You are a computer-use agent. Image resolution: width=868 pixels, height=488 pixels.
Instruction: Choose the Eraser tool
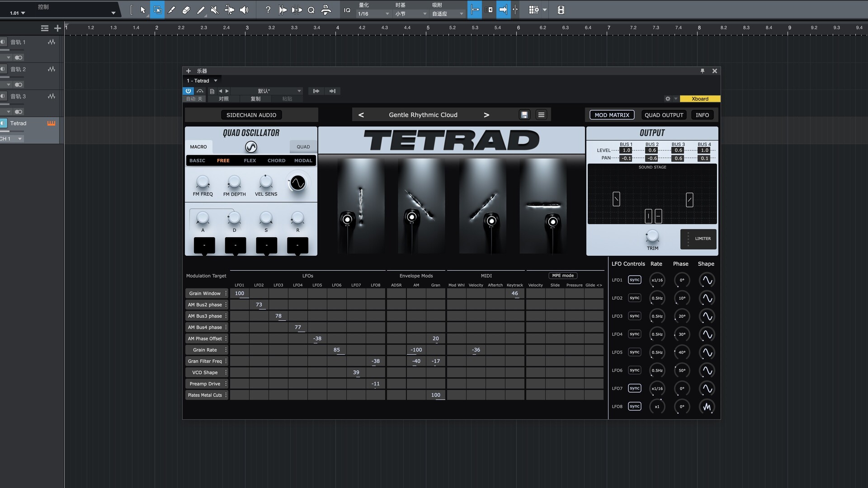click(x=186, y=10)
